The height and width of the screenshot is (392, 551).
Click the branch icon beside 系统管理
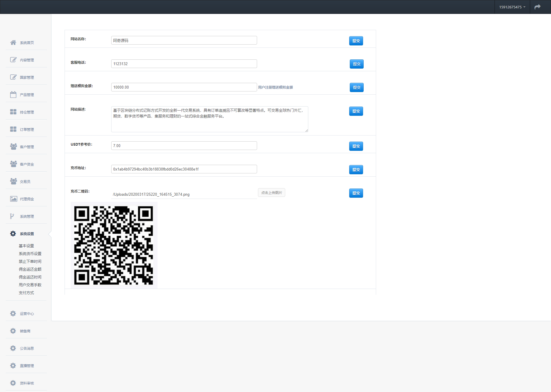tap(12, 216)
